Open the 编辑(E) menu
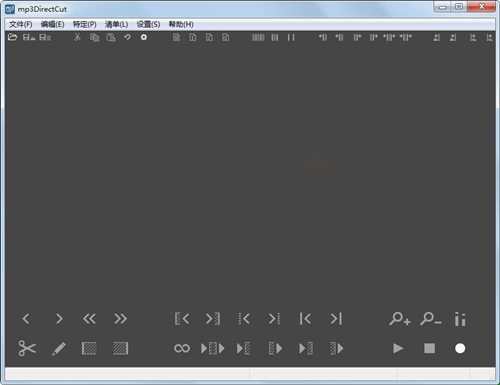 click(x=52, y=24)
